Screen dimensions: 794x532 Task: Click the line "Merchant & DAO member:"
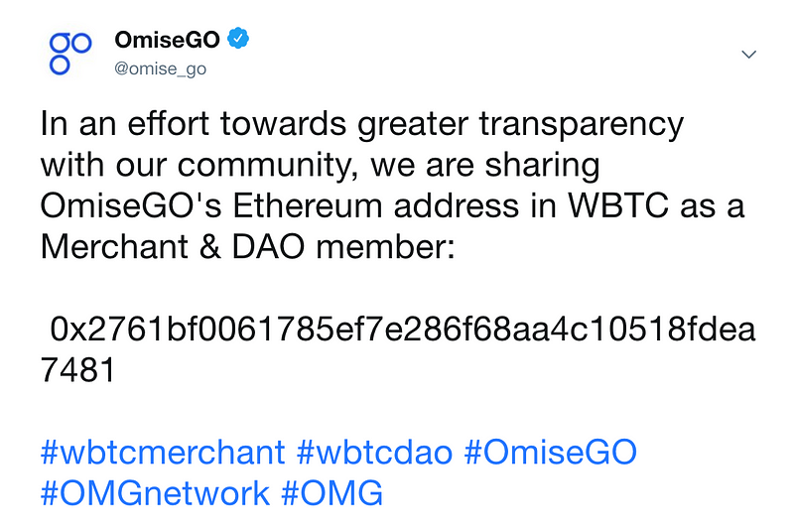pos(247,247)
